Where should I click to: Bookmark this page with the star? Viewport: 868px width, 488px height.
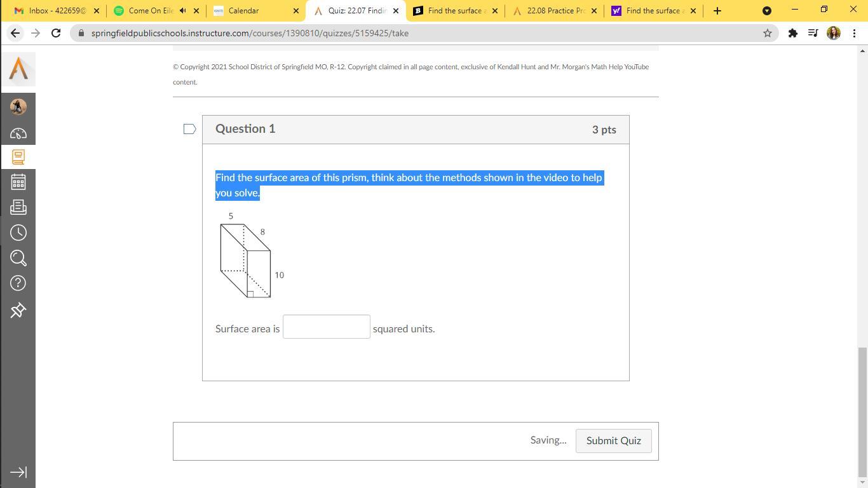click(x=767, y=33)
